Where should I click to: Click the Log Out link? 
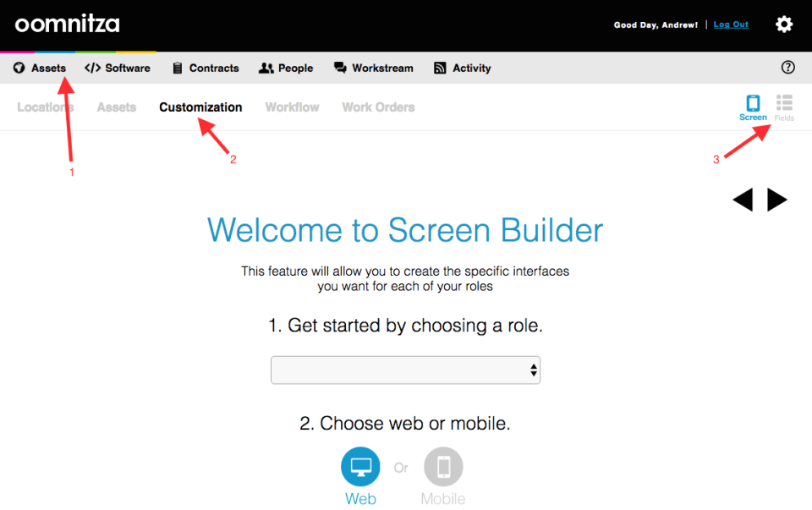(x=731, y=25)
